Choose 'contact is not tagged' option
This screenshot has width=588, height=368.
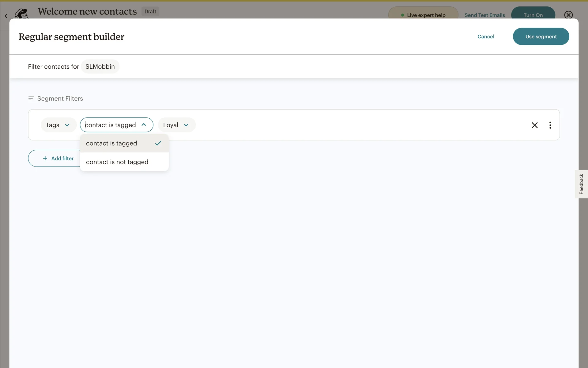pos(117,162)
